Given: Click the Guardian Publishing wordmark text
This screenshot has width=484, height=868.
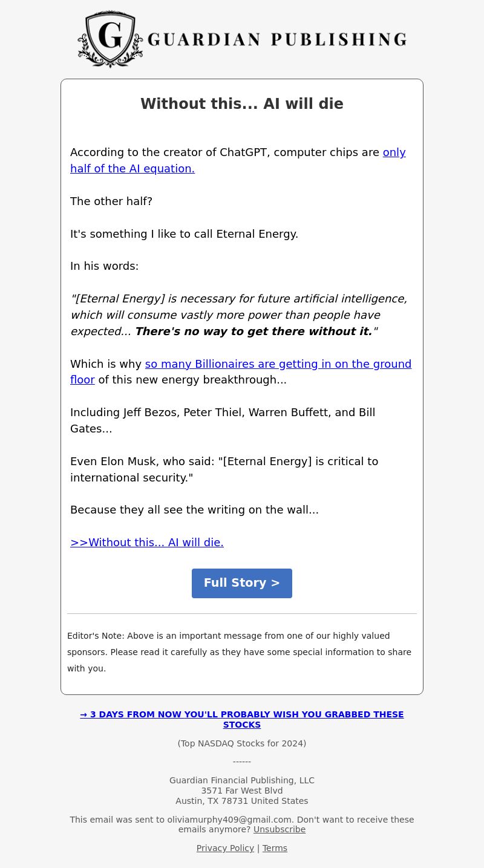Looking at the screenshot, I should [x=276, y=40].
